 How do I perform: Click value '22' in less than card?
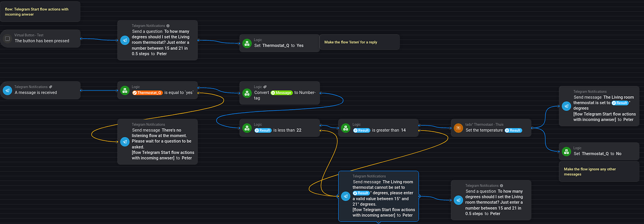point(299,130)
